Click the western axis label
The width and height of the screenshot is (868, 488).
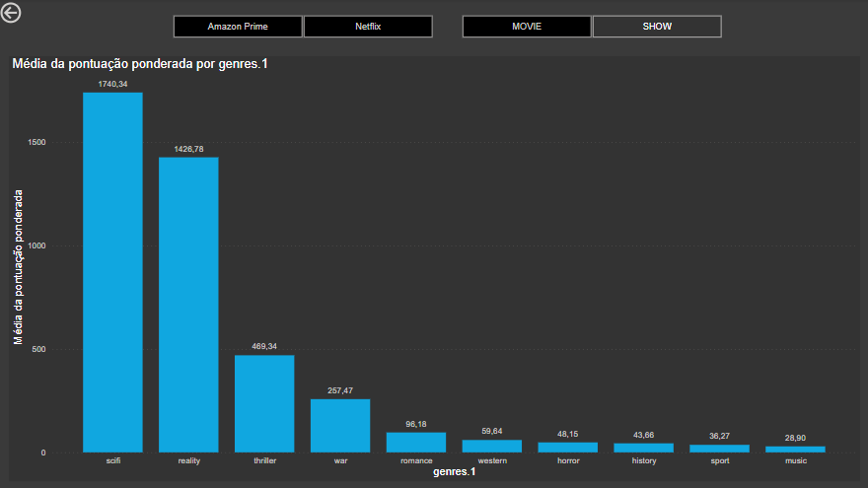pyautogui.click(x=492, y=461)
